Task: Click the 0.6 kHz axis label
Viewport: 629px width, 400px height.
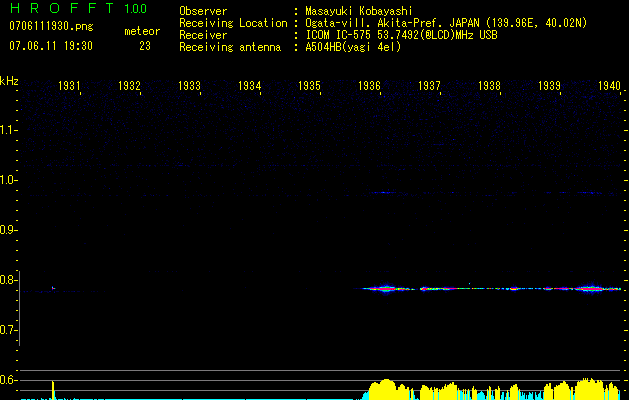Action: 8,380
